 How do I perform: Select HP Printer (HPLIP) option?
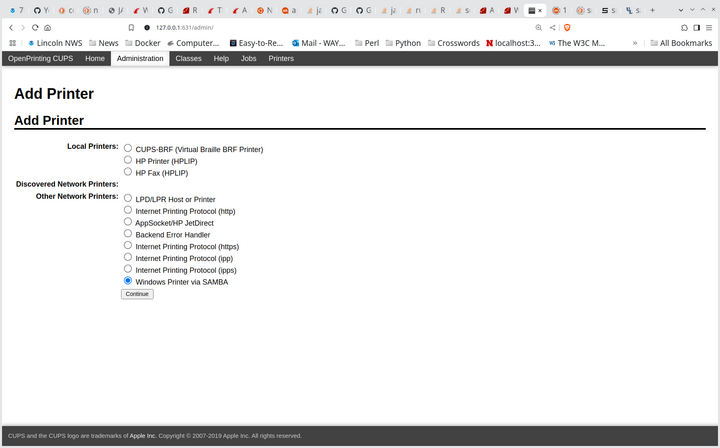pyautogui.click(x=128, y=160)
